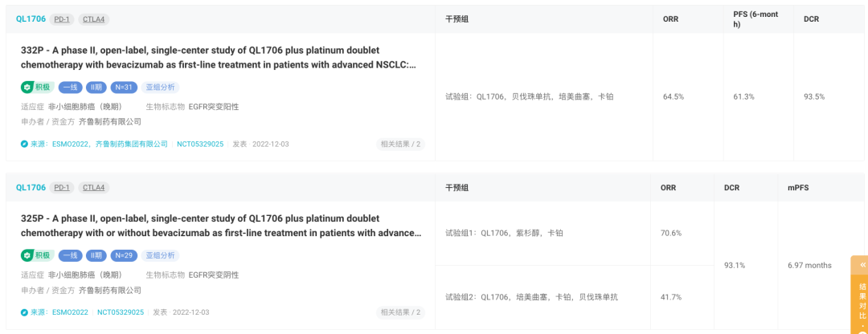The width and height of the screenshot is (868, 334).
Task: Click the 亚组分析 tag in first card
Action: [160, 87]
